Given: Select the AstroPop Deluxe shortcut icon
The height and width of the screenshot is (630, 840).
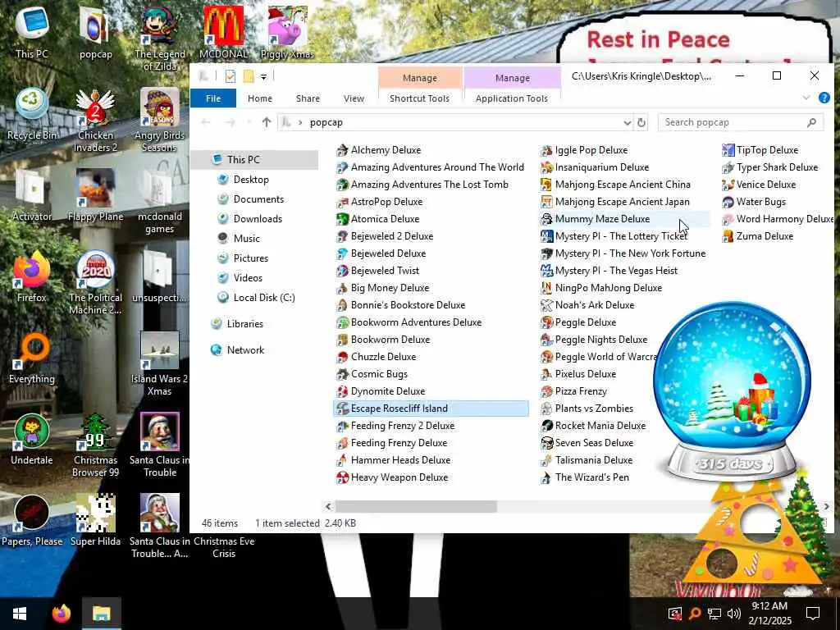Looking at the screenshot, I should click(x=342, y=202).
